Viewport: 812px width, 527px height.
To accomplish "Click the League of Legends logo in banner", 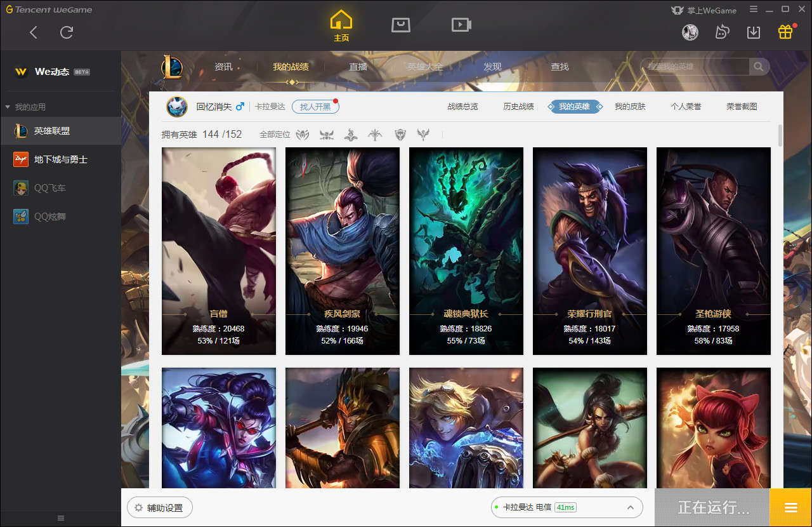I will pyautogui.click(x=172, y=67).
